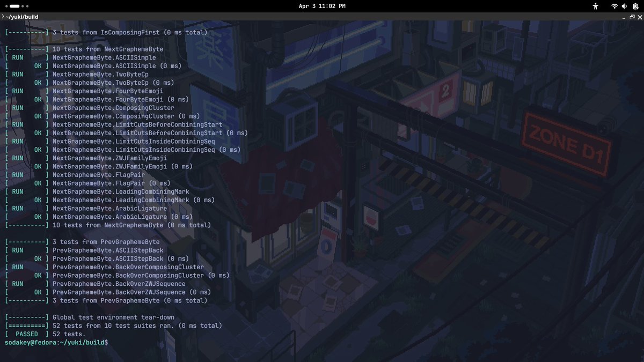Click the '3 tests from IsComposingFirst (0 ms total)' line
This screenshot has width=644, height=362.
click(x=106, y=32)
